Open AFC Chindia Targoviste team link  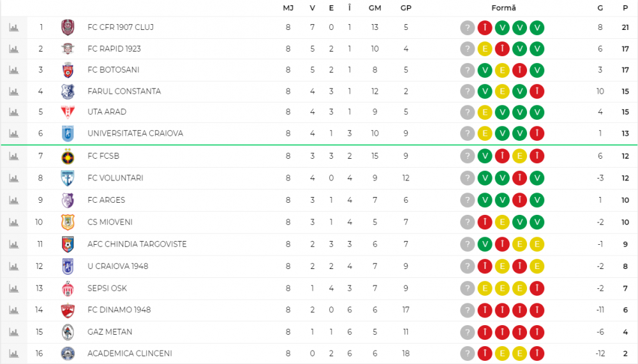pos(137,244)
